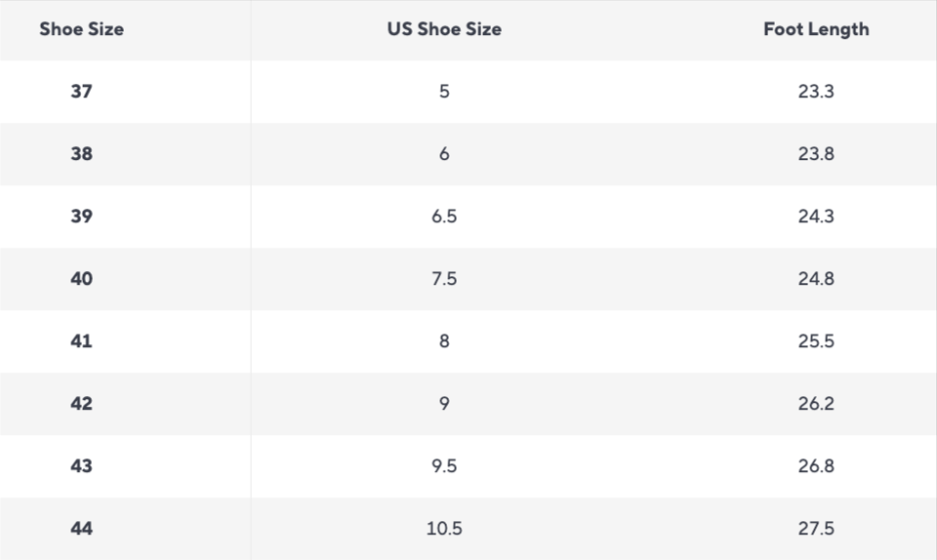Select shoe size 41 cell
This screenshot has width=937, height=560.
click(82, 341)
